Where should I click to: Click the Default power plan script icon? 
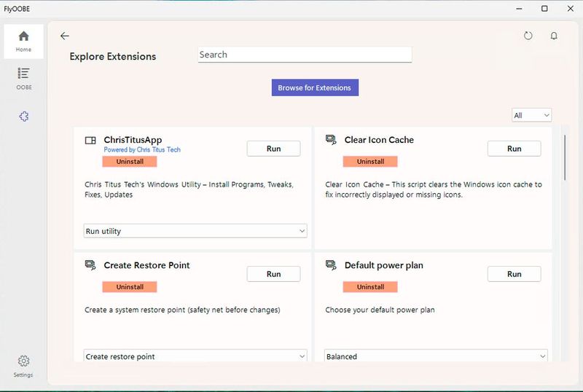click(x=331, y=265)
